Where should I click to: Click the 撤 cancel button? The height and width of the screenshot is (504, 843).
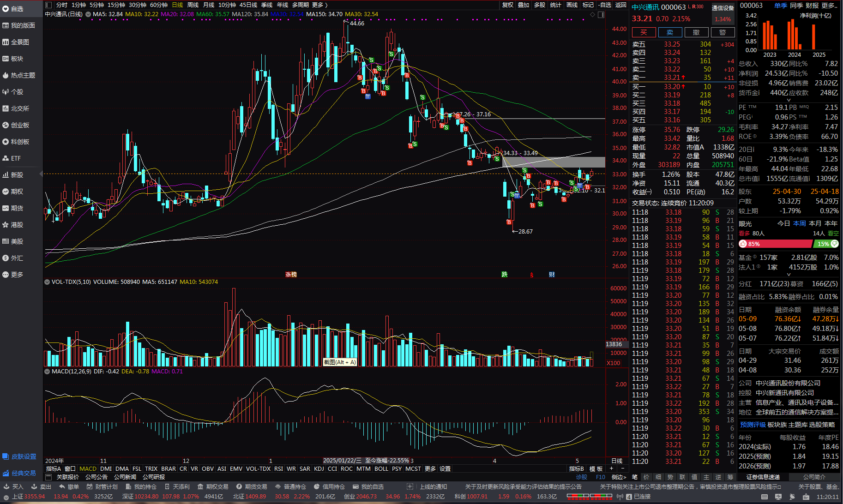pos(696,32)
